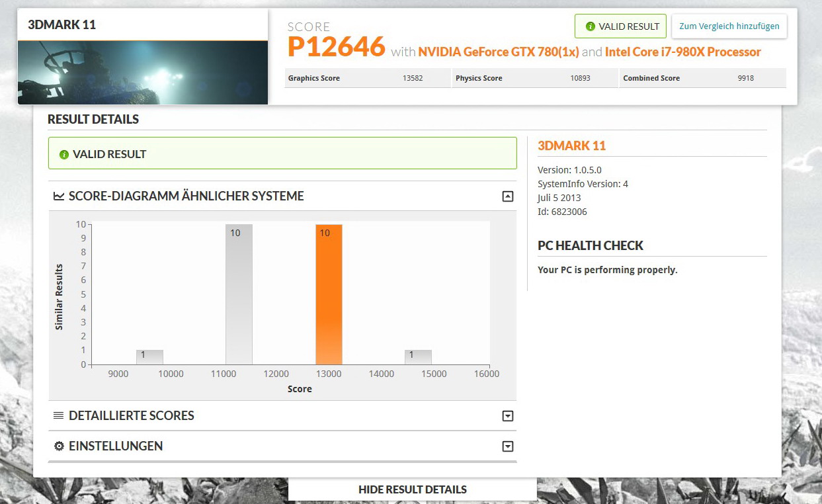Click the orange 3DMARK 11 sidebar heading

tap(571, 146)
